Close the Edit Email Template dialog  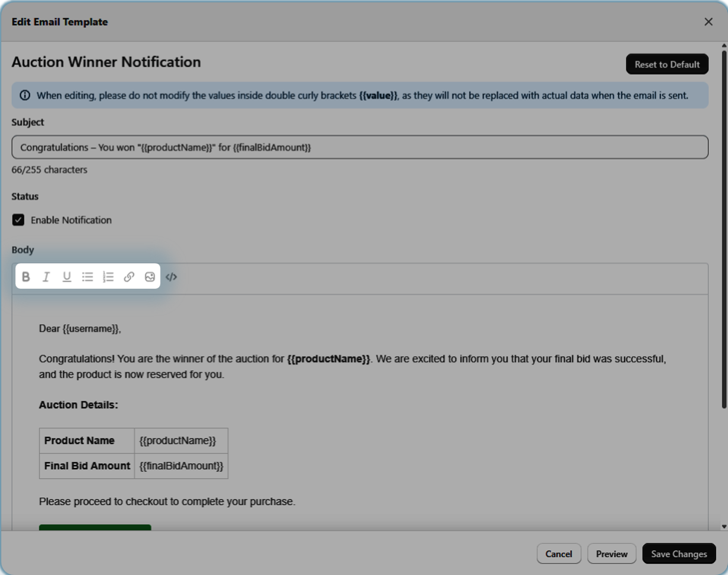point(708,22)
